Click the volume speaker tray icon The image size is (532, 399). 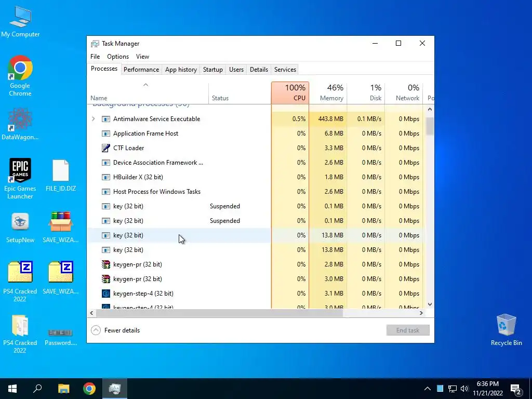coord(464,389)
